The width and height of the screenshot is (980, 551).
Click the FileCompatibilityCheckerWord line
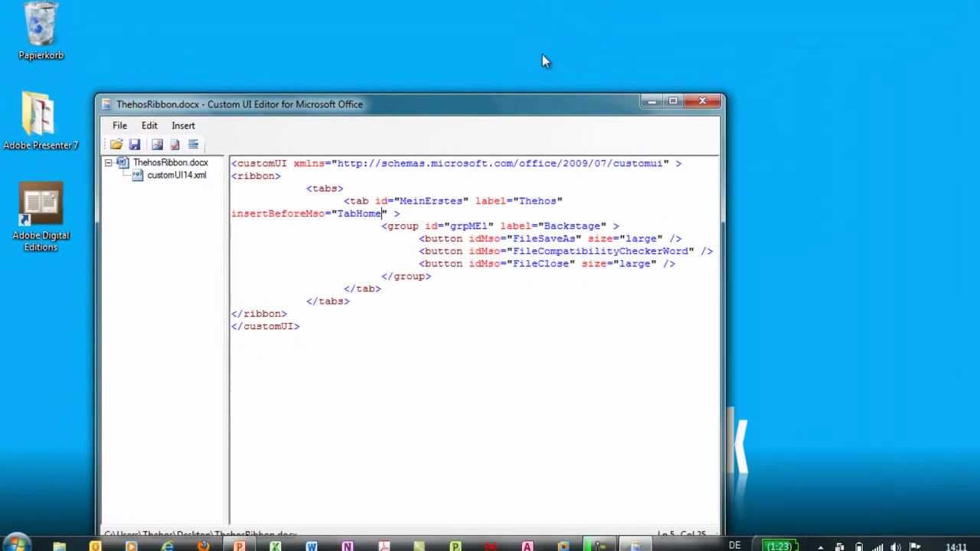566,251
